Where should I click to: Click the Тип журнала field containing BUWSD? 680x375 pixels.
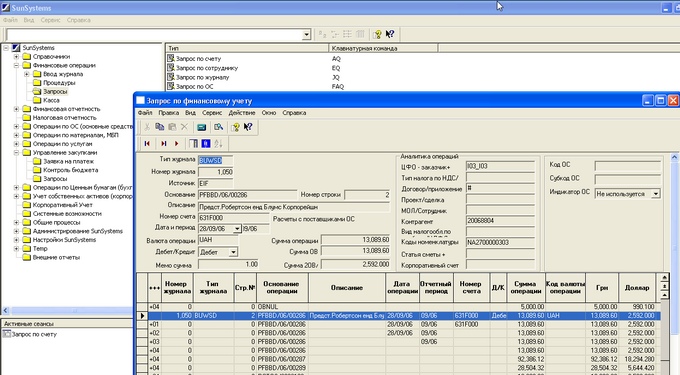pyautogui.click(x=216, y=160)
